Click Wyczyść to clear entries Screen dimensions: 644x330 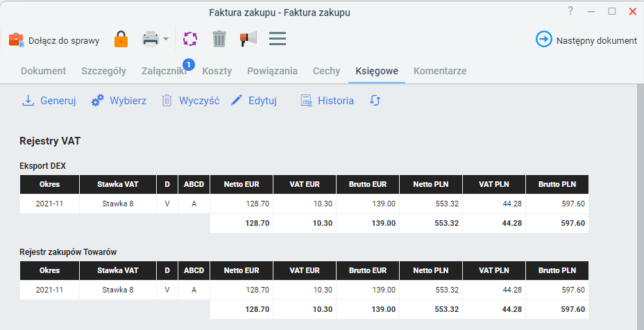click(x=191, y=101)
